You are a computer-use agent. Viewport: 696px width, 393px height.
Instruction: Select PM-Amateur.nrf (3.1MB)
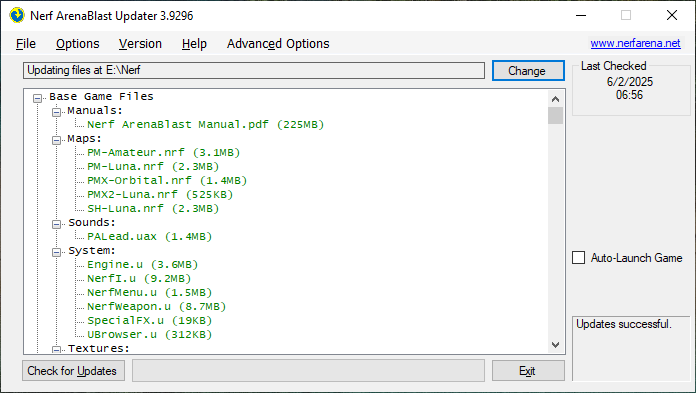[163, 152]
